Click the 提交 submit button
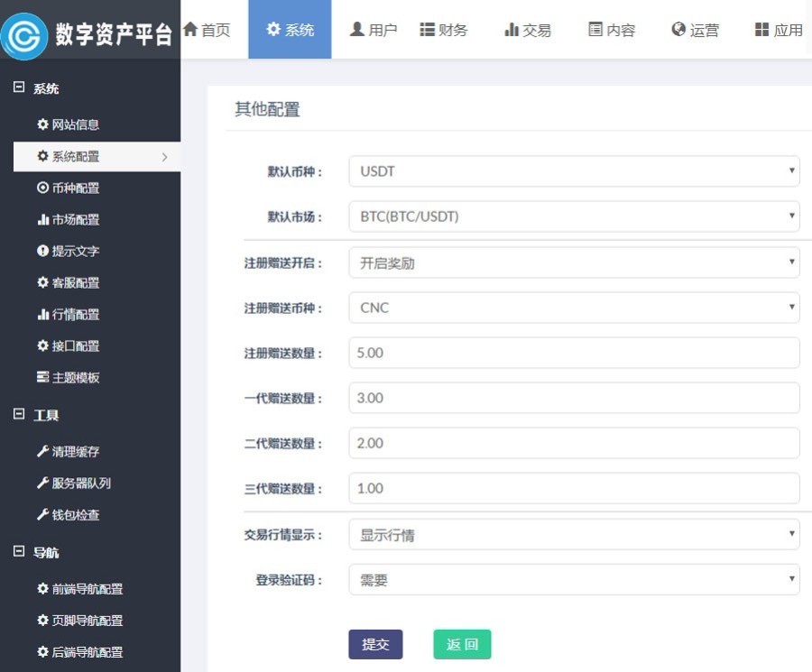The image size is (812, 672). click(375, 644)
